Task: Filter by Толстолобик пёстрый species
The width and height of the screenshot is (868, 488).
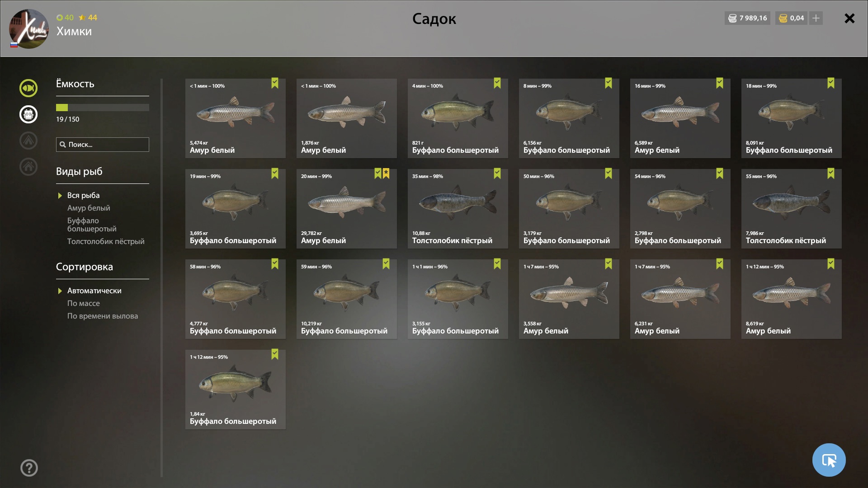Action: click(x=106, y=242)
